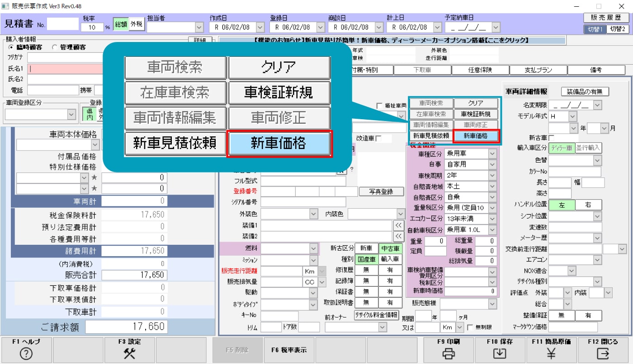633x364 pixels.
Task: Open the 車両登録区分 dropdown
Action: tap(71, 114)
